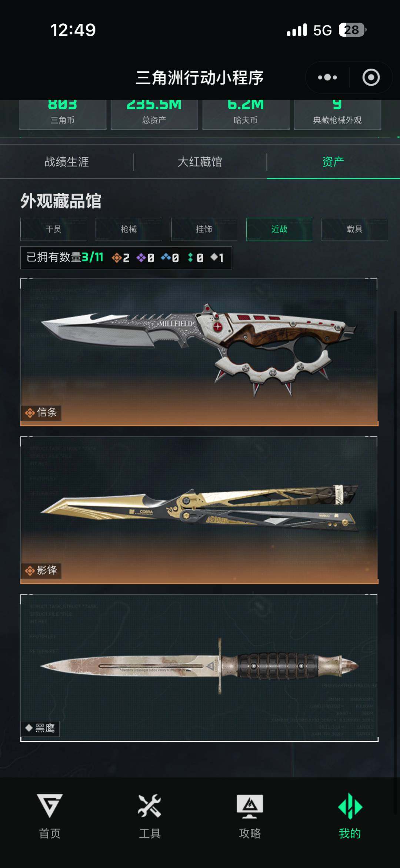Filter collection by 干员

coord(53,229)
